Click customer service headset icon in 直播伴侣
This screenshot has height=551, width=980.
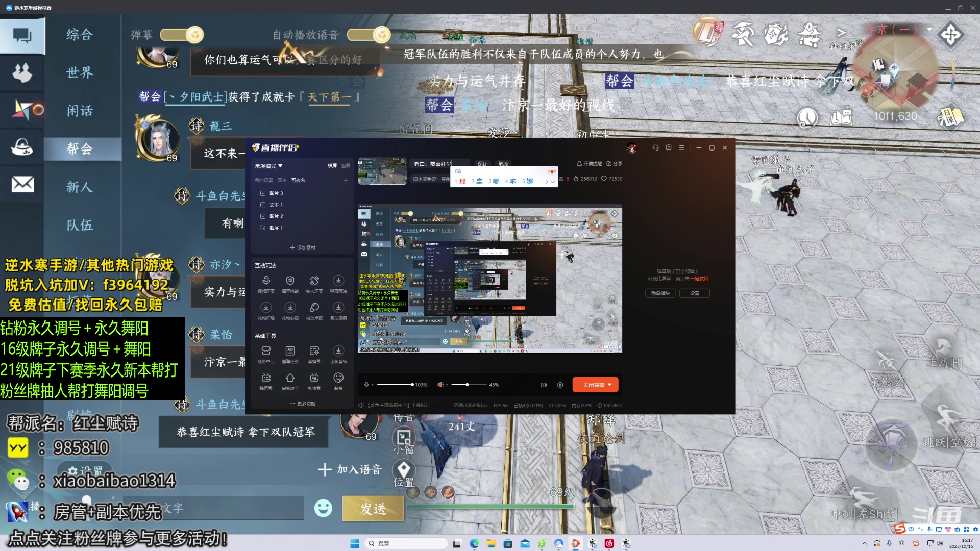click(x=655, y=147)
